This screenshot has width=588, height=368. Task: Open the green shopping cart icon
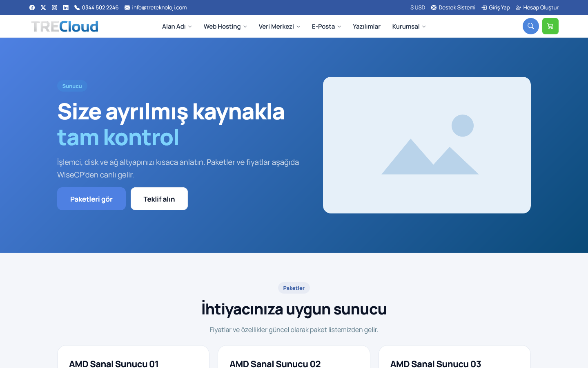pos(550,26)
